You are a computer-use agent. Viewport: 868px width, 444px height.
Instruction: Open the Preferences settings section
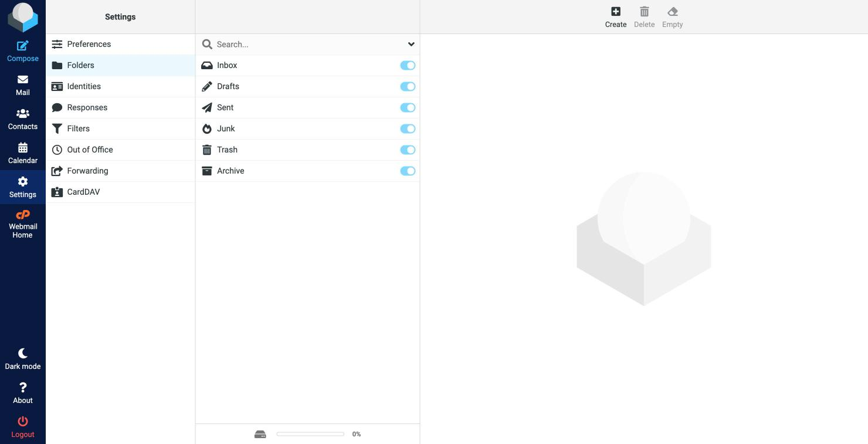[120, 44]
